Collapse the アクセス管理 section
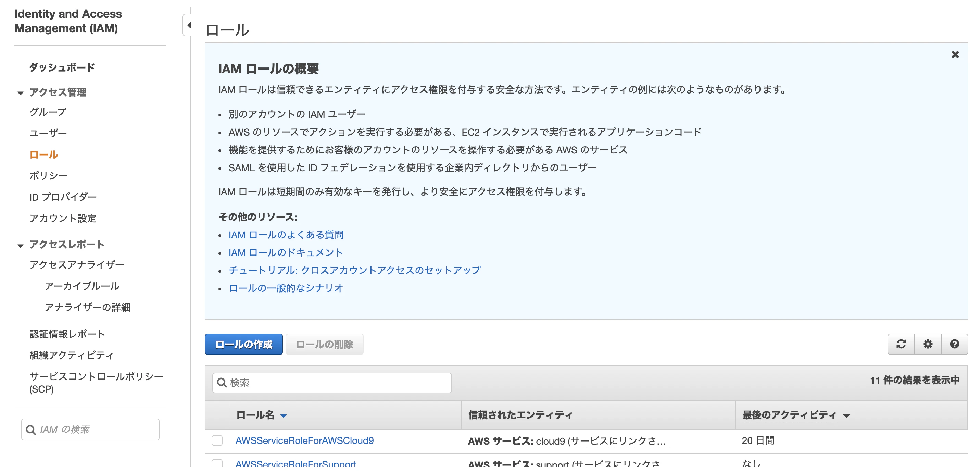The width and height of the screenshot is (980, 472). point(20,92)
